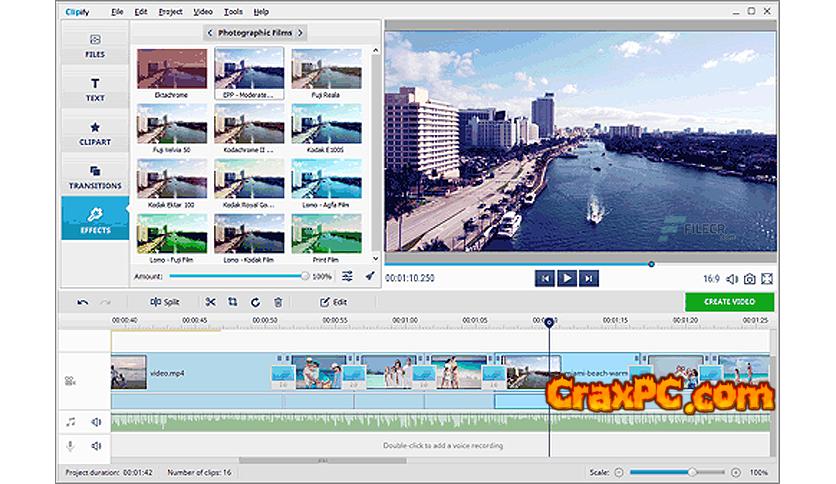The width and height of the screenshot is (836, 484).
Task: Click the Split button
Action: coord(165,302)
